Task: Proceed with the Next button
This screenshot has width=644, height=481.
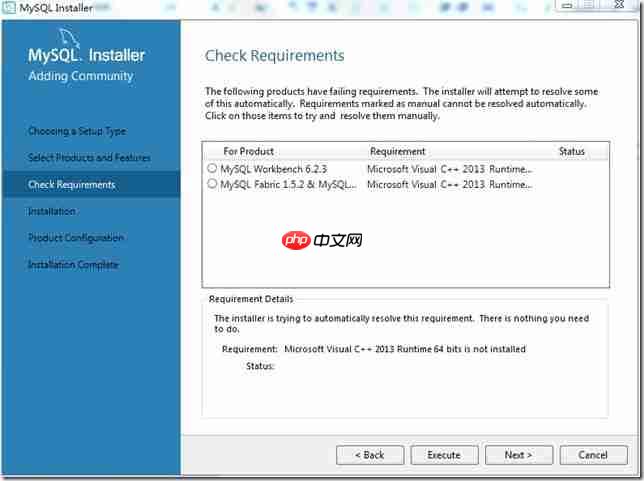Action: click(x=519, y=455)
